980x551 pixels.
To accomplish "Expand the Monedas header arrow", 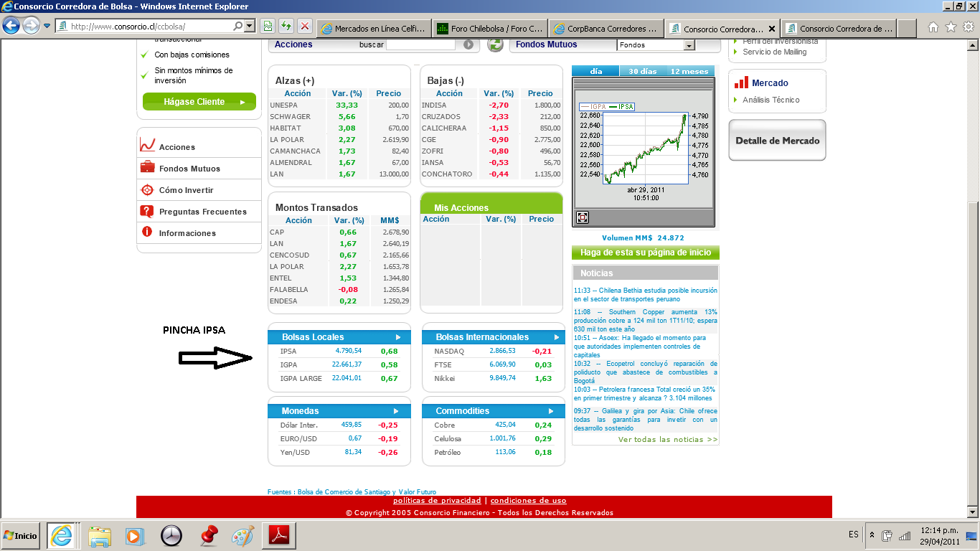I will [396, 411].
